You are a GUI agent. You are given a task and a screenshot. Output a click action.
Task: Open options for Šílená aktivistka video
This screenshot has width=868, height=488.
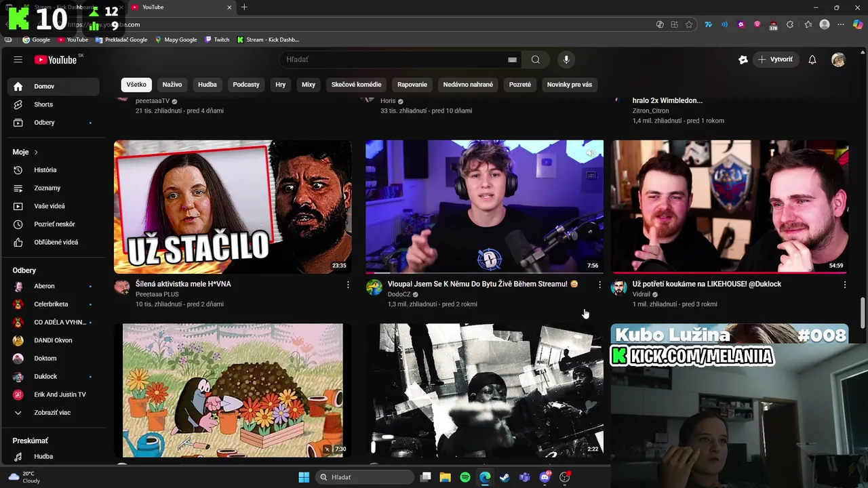coord(348,285)
